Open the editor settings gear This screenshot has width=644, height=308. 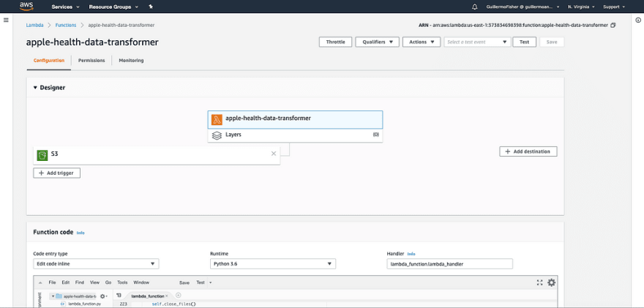(x=551, y=282)
